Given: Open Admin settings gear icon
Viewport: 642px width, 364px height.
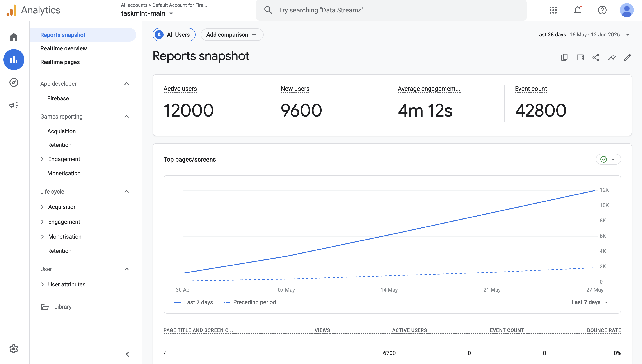Looking at the screenshot, I should 14,348.
